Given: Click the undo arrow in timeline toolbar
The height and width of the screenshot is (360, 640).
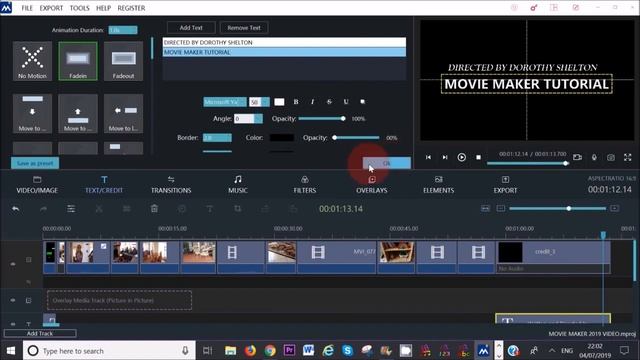Looking at the screenshot, I should 16,209.
